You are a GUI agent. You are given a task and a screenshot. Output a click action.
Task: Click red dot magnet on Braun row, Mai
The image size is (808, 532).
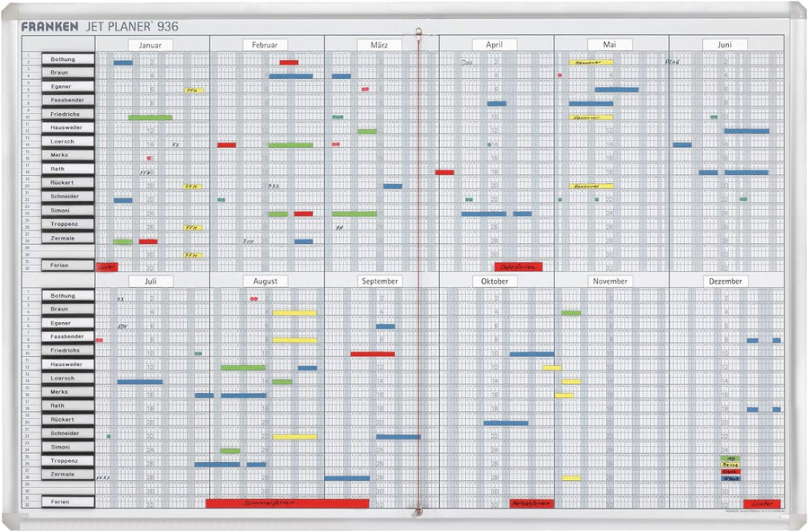pos(559,75)
